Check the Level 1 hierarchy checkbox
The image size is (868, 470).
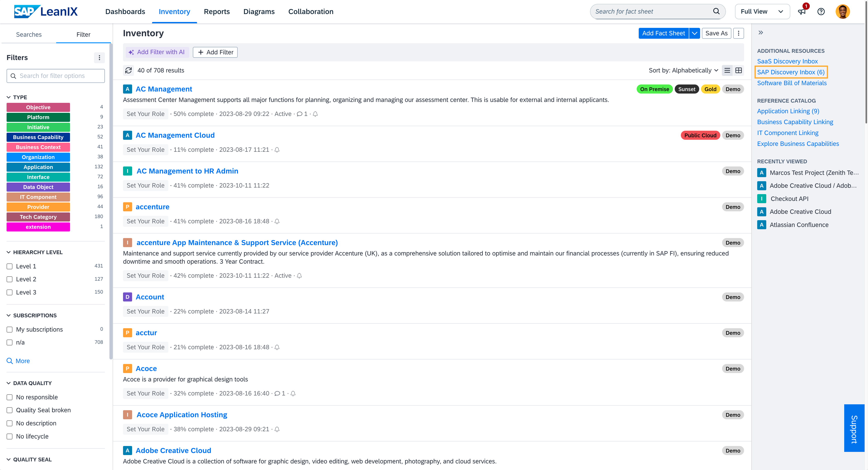point(10,267)
